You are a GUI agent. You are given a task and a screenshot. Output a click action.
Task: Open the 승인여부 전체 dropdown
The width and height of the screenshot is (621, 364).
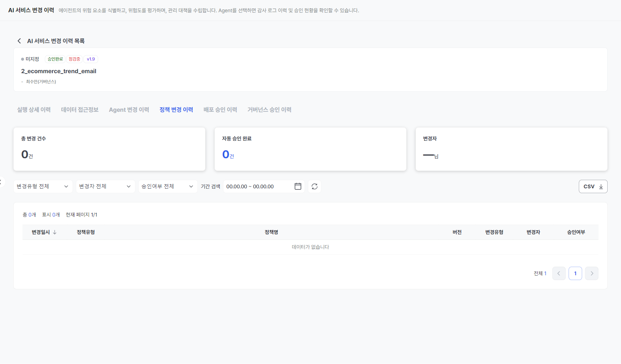tap(168, 186)
